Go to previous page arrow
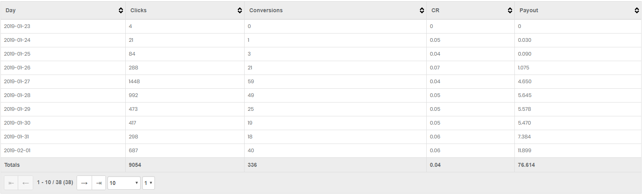Viewport: 644px width, 194px height. click(x=26, y=183)
